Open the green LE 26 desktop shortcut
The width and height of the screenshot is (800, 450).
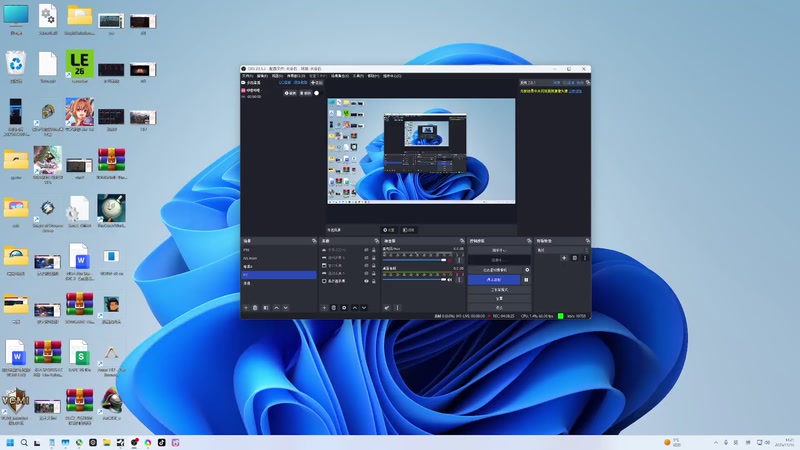80,66
